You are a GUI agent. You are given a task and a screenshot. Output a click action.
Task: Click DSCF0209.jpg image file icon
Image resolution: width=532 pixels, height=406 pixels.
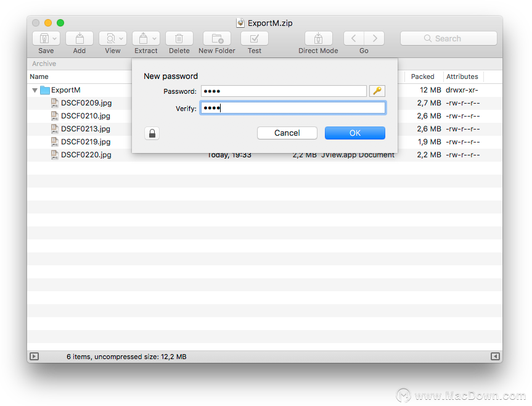coord(55,103)
